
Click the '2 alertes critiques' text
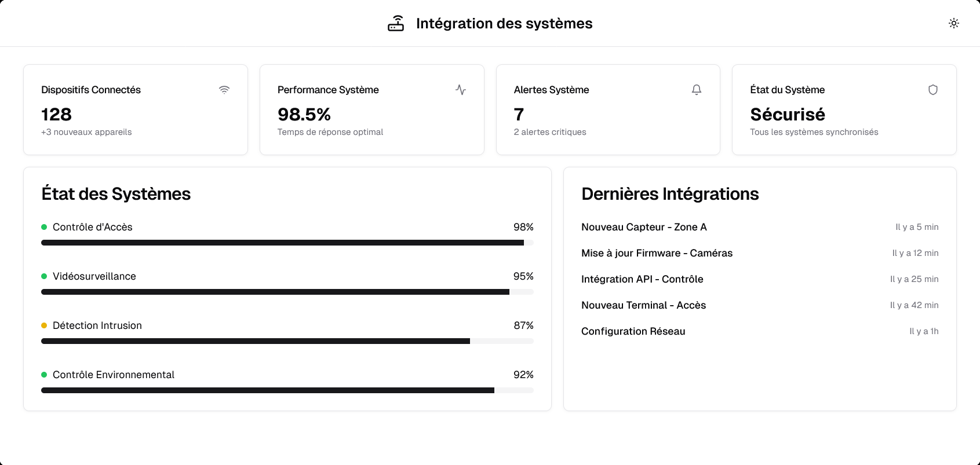(550, 132)
